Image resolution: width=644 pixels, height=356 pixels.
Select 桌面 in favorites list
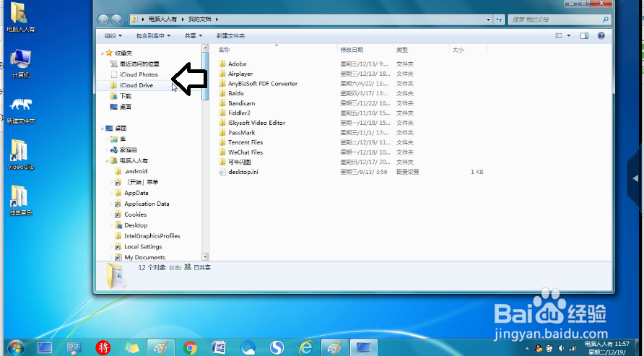(126, 107)
